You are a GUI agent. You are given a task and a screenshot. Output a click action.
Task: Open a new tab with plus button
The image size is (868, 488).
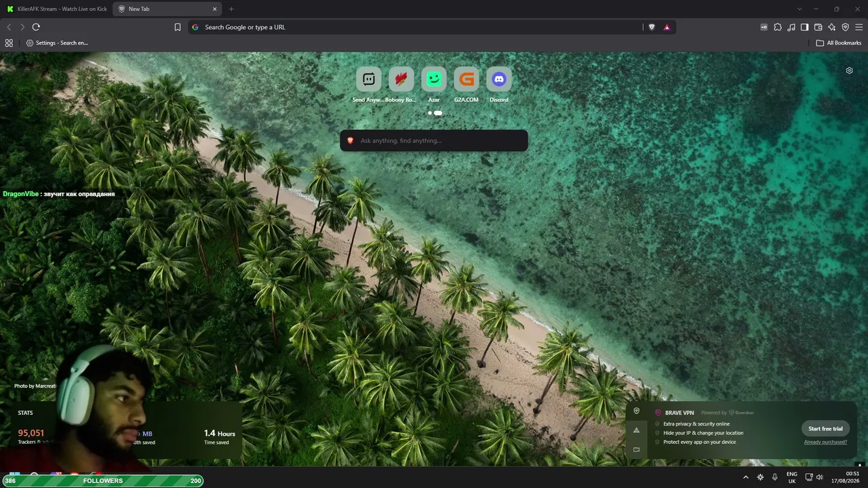coord(231,9)
